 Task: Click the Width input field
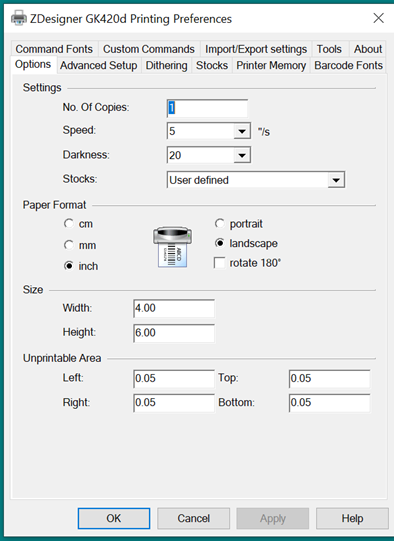174,308
